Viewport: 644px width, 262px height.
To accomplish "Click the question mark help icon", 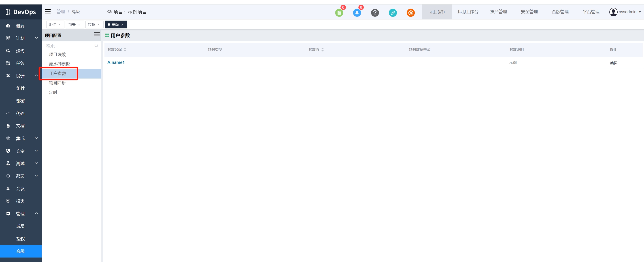I will click(x=375, y=13).
